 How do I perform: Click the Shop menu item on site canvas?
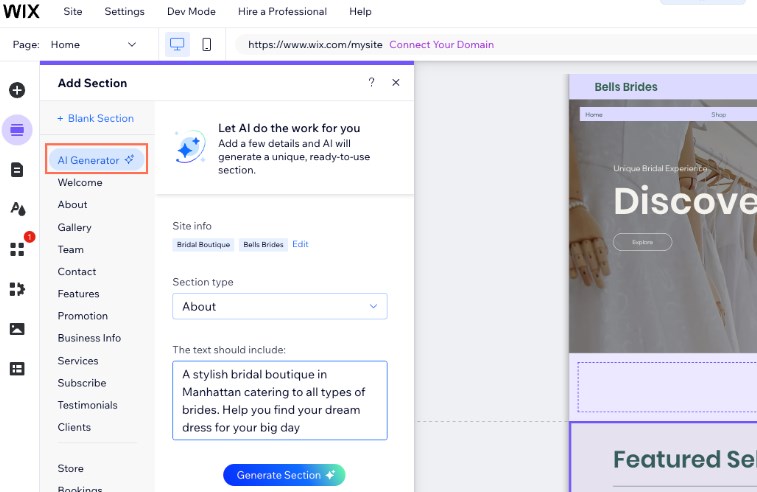[718, 115]
